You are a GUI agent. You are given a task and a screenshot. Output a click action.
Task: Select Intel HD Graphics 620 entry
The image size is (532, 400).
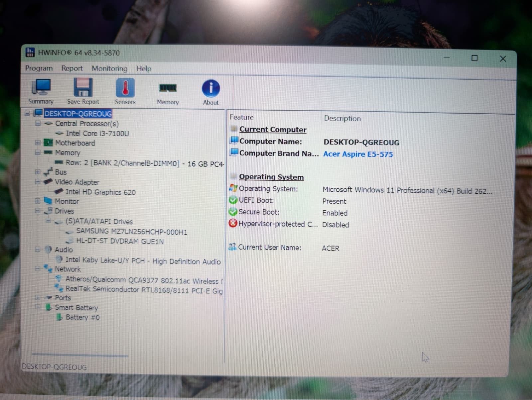[100, 192]
